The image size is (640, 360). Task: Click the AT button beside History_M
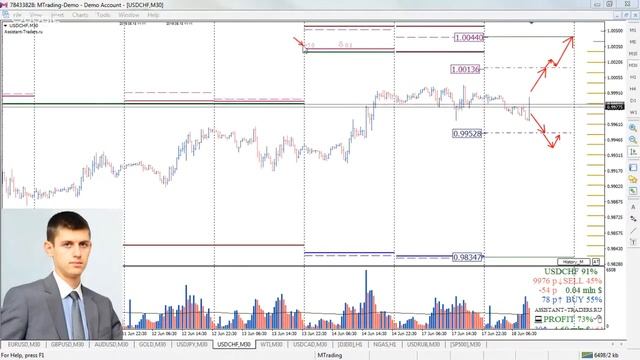(x=596, y=262)
